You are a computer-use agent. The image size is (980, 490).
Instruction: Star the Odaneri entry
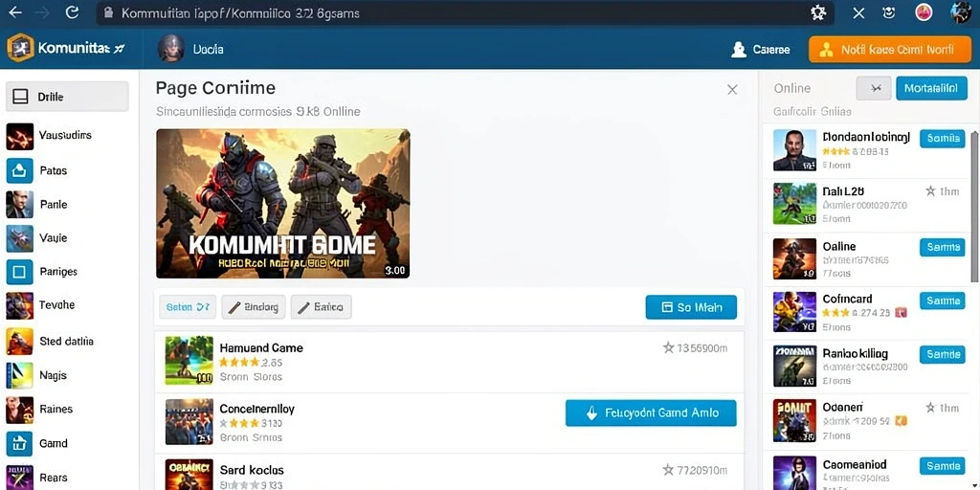point(930,408)
